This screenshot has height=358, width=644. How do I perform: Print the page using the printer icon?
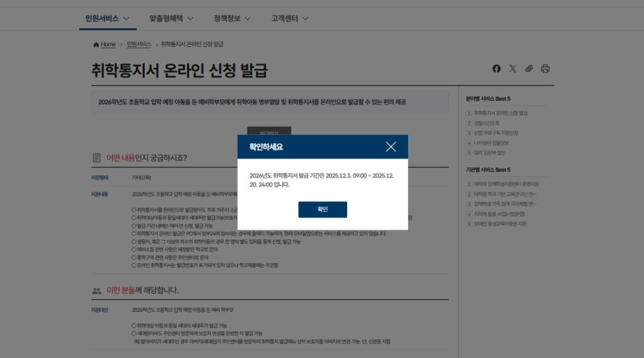[x=545, y=69]
